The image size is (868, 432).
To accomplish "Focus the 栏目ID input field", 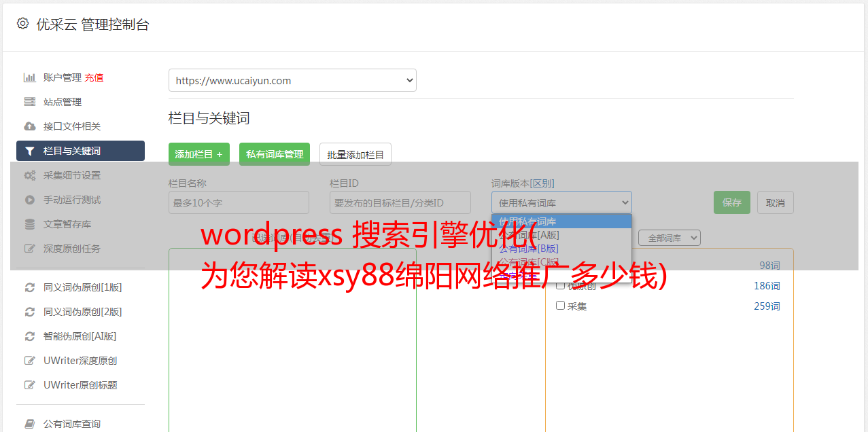I will [400, 202].
